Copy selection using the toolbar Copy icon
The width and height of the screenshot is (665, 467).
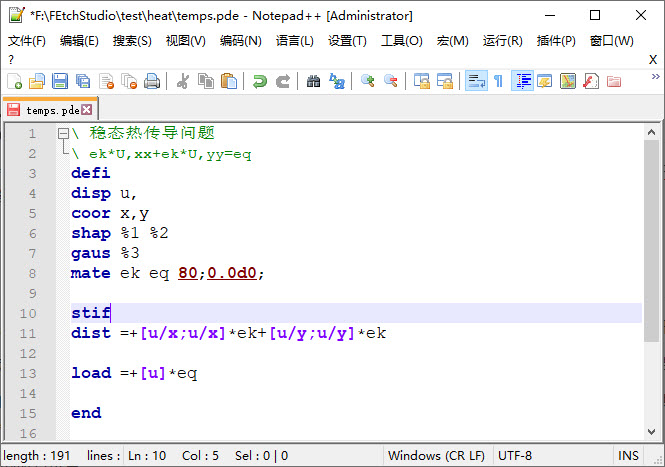pos(206,81)
